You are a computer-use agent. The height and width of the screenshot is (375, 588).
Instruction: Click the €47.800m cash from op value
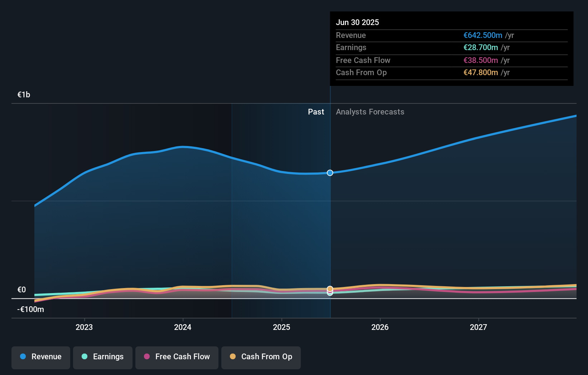(481, 73)
